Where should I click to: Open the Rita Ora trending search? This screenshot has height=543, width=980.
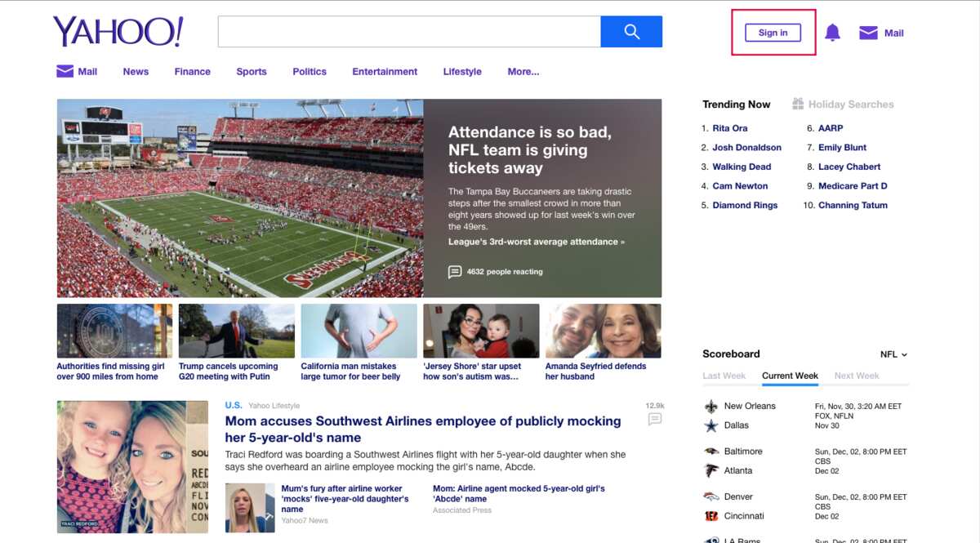click(x=730, y=128)
